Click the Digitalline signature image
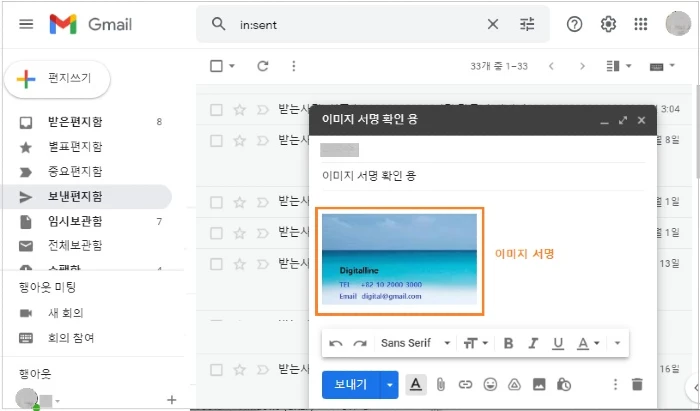 click(400, 259)
